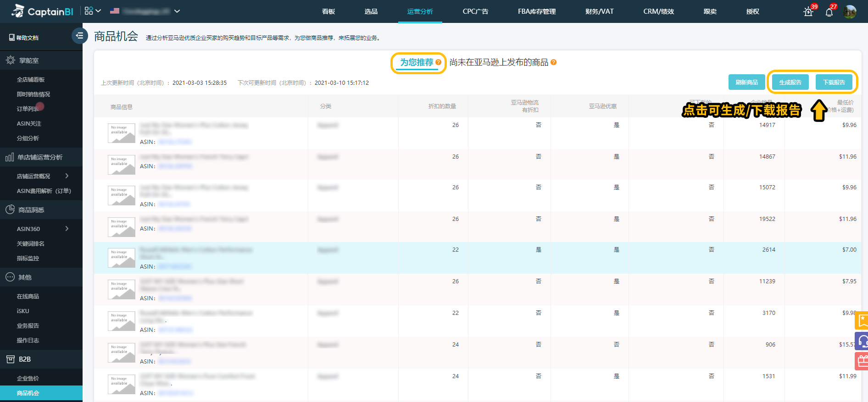Click the red gift floating icon
This screenshot has width=868, height=402.
tap(862, 361)
